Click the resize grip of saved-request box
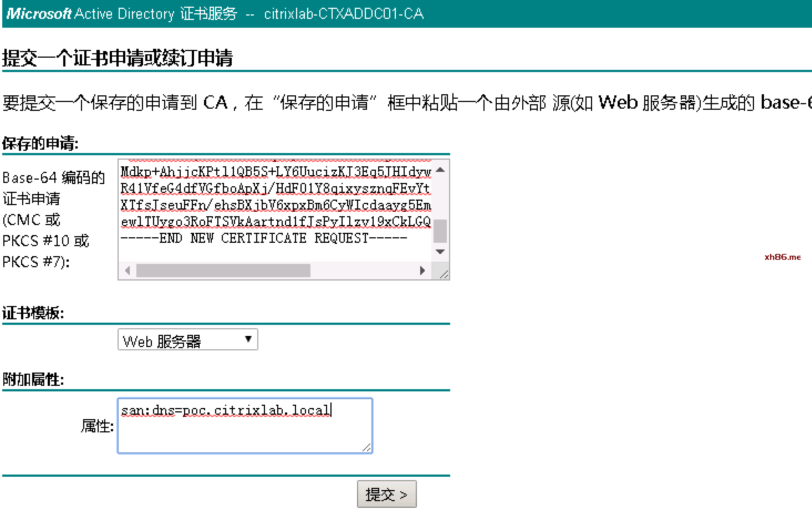Viewport: 812px width, 520px height. tap(444, 274)
